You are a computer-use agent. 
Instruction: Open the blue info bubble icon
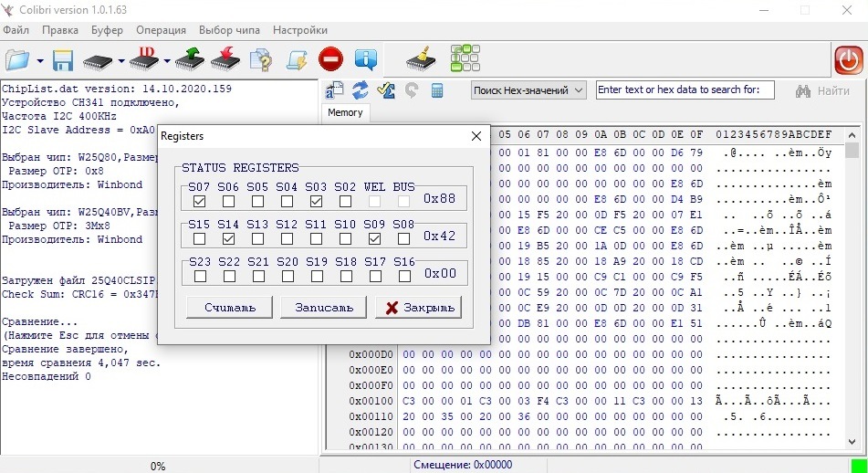point(366,59)
